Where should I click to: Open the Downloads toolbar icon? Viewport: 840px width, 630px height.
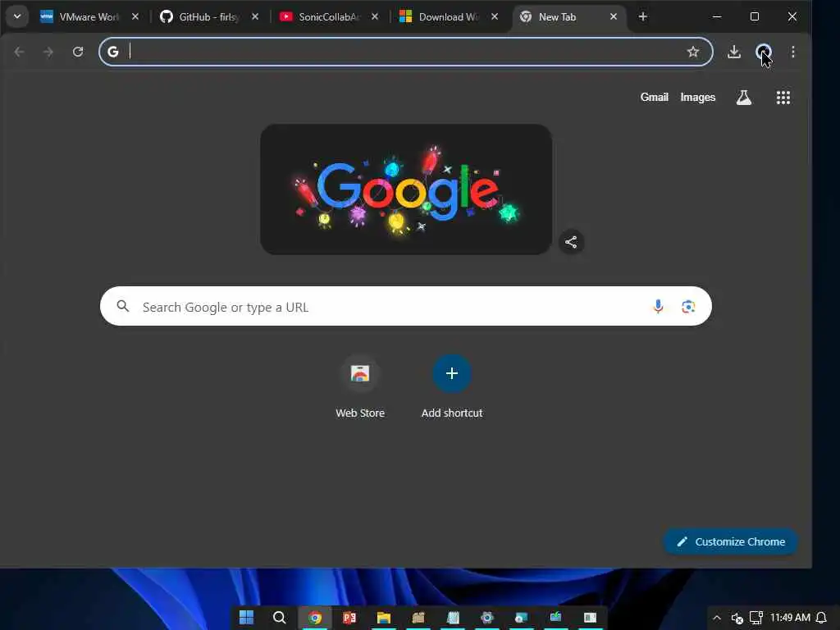click(x=734, y=52)
